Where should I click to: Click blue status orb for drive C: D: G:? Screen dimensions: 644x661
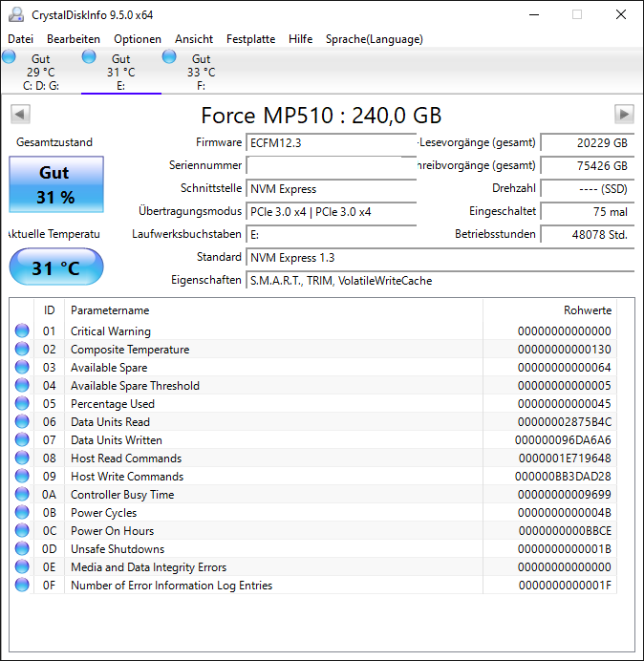coord(9,56)
